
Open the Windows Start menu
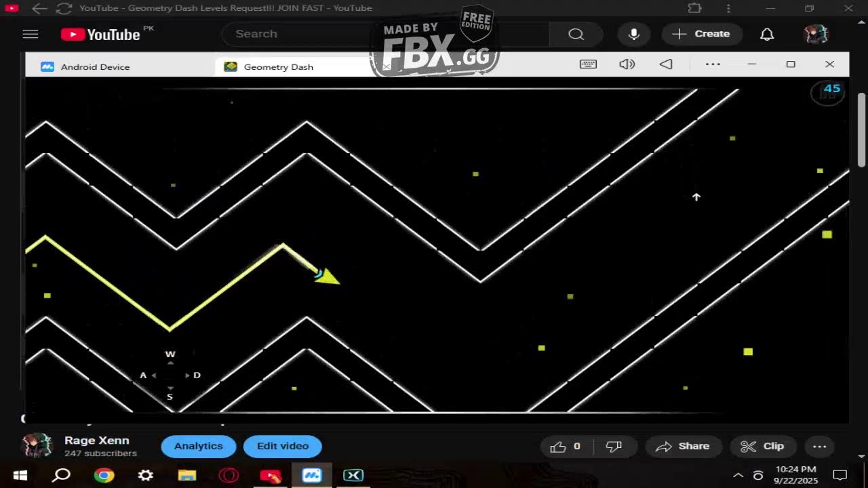click(20, 475)
